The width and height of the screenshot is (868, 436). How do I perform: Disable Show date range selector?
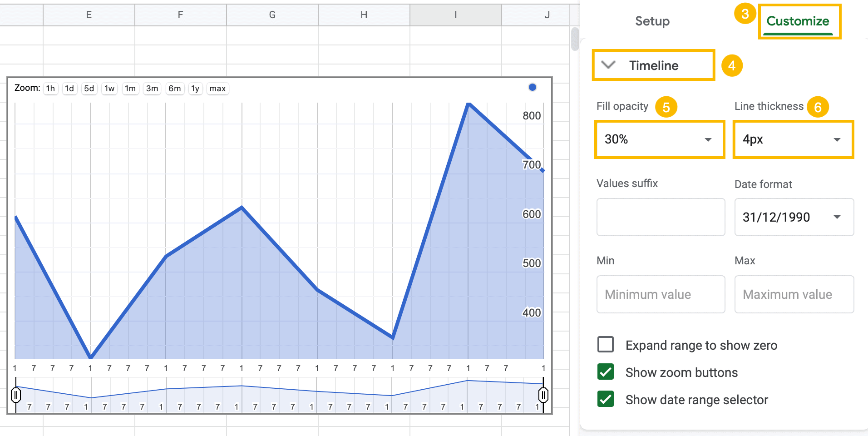click(x=605, y=399)
